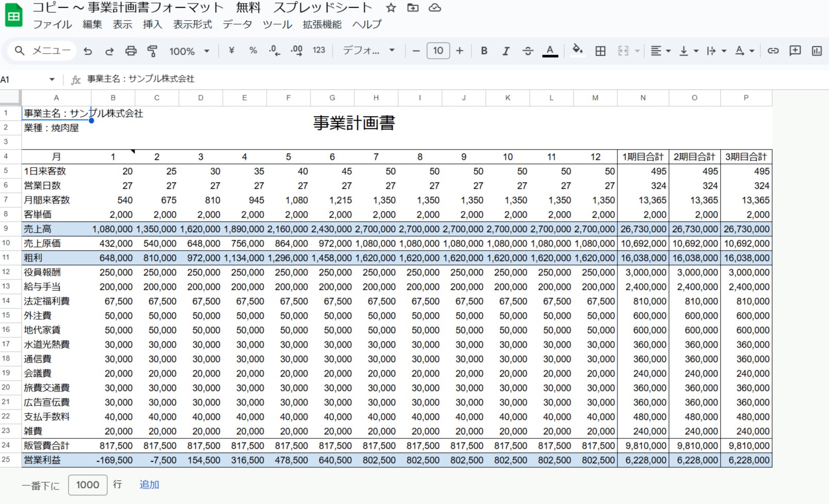
Task: Star this spreadsheet document
Action: click(391, 8)
